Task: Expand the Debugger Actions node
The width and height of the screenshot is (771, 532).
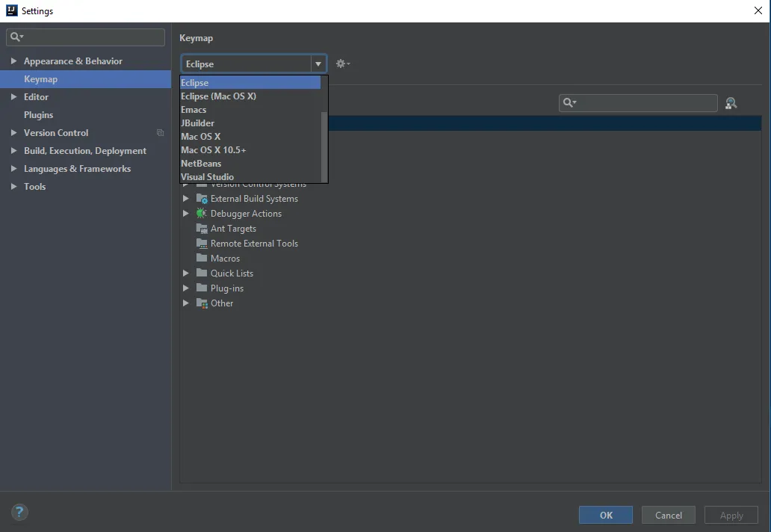Action: tap(186, 214)
